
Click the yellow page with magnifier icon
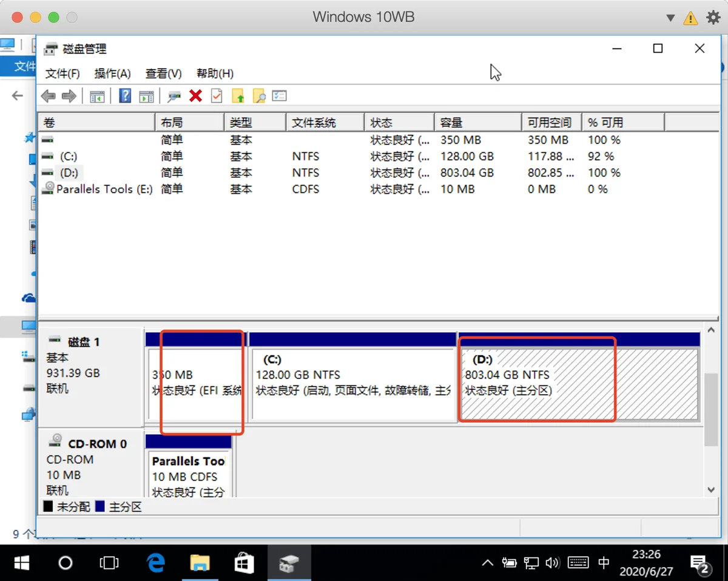[259, 96]
